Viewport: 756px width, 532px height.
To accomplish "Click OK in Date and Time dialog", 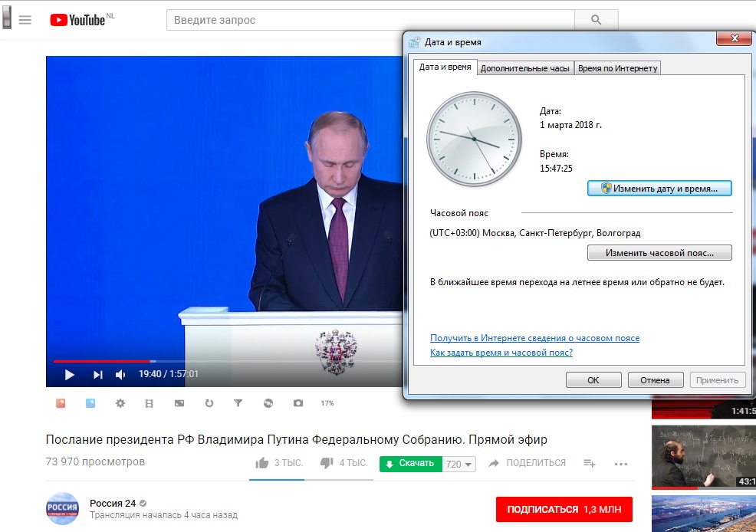I will click(x=593, y=380).
